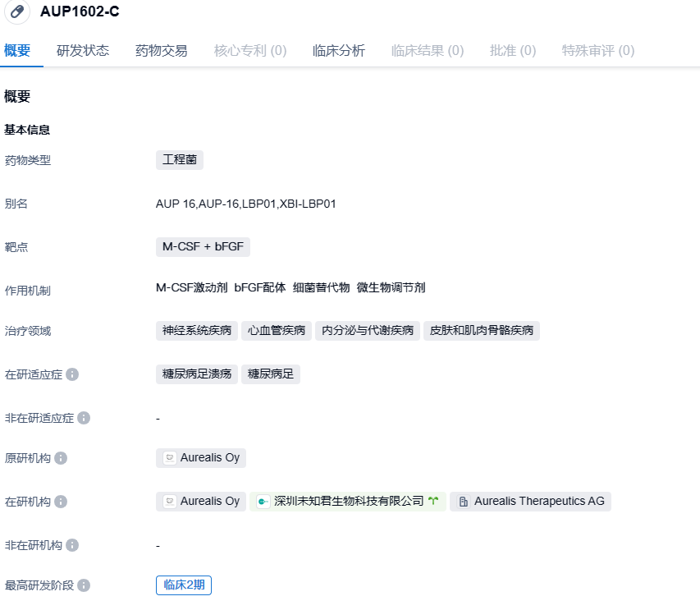This screenshot has height=610, width=700.
Task: Open the M-CSF + bFGF target tag
Action: (204, 246)
